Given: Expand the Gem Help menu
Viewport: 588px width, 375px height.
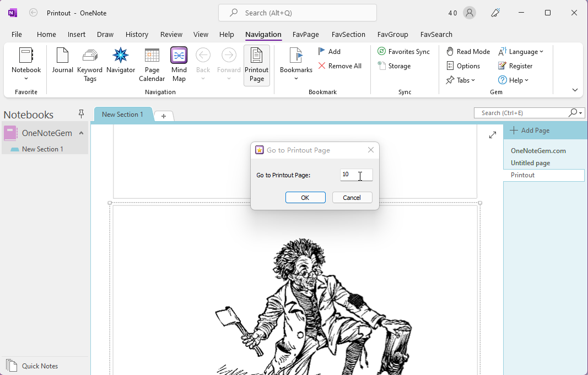Looking at the screenshot, I should tap(513, 80).
